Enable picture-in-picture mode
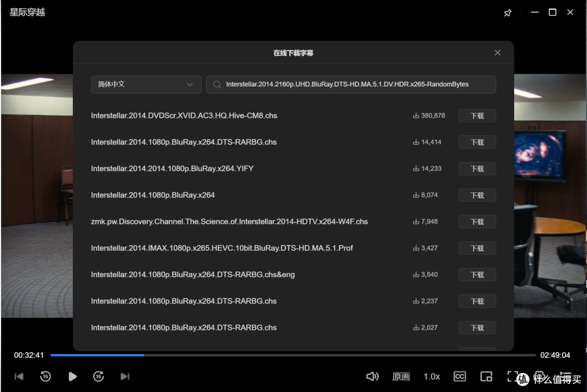 tap(486, 376)
